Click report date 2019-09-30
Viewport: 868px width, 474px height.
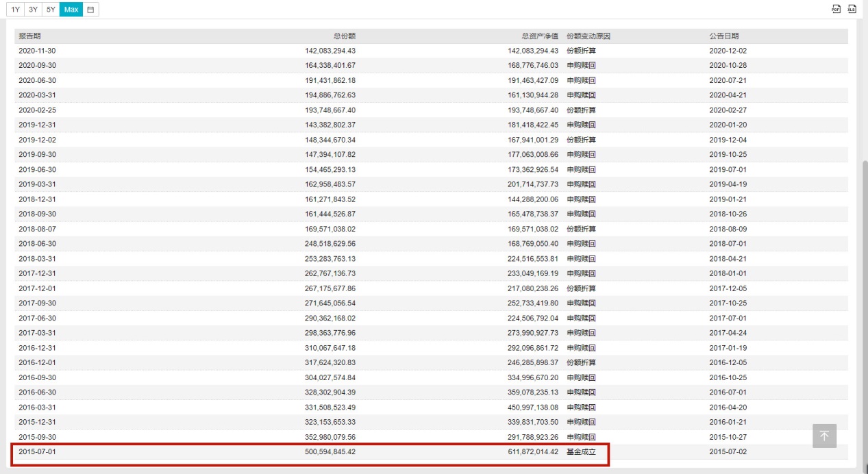point(37,155)
